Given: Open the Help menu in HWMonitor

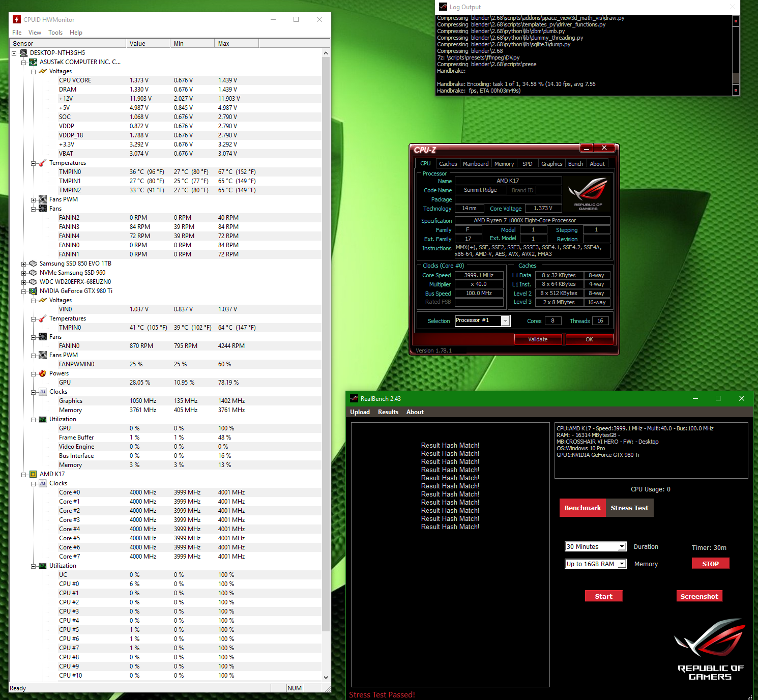Looking at the screenshot, I should (x=76, y=33).
